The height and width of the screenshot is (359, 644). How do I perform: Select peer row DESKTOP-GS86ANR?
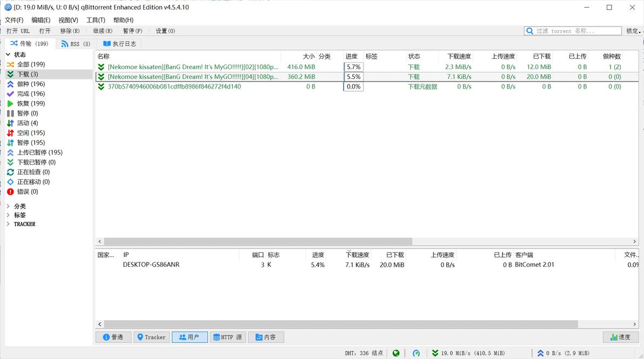tap(367, 265)
